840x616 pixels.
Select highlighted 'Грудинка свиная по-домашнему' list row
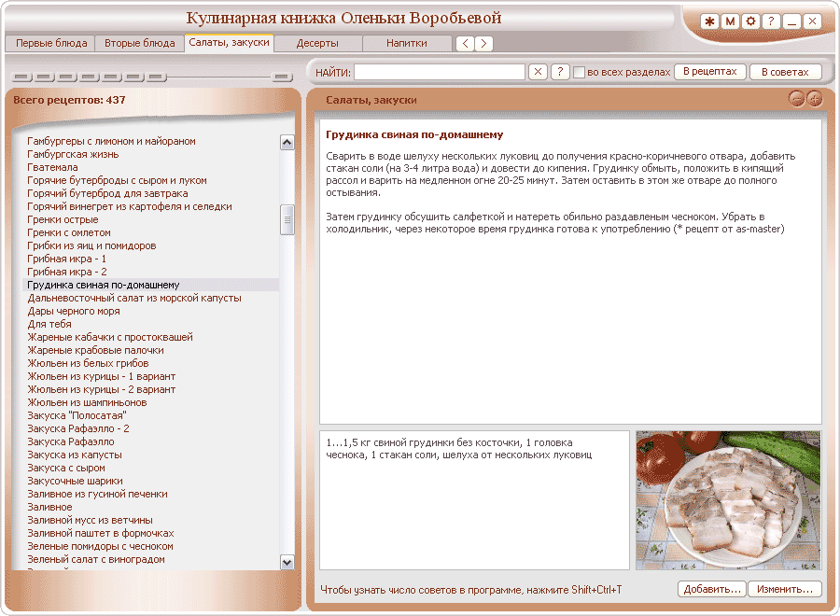click(x=151, y=285)
